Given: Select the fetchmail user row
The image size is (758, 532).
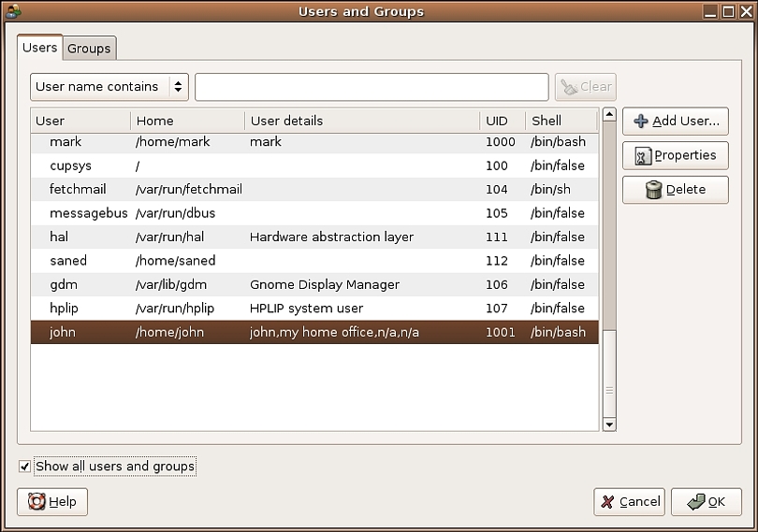Looking at the screenshot, I should pyautogui.click(x=314, y=190).
